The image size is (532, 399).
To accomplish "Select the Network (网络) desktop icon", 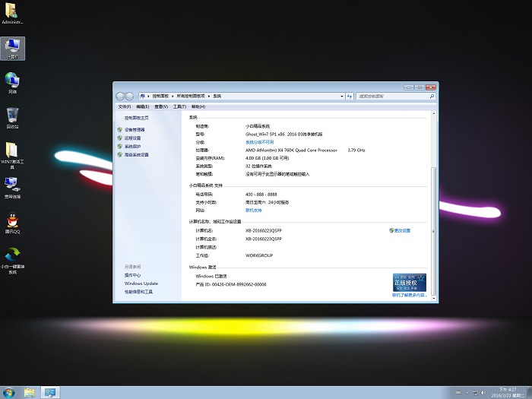I will [13, 81].
